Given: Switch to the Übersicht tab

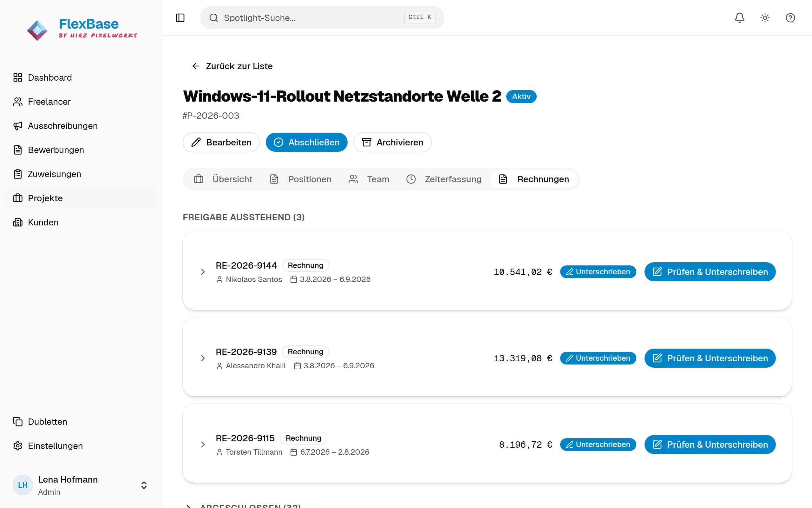Looking at the screenshot, I should [223, 179].
